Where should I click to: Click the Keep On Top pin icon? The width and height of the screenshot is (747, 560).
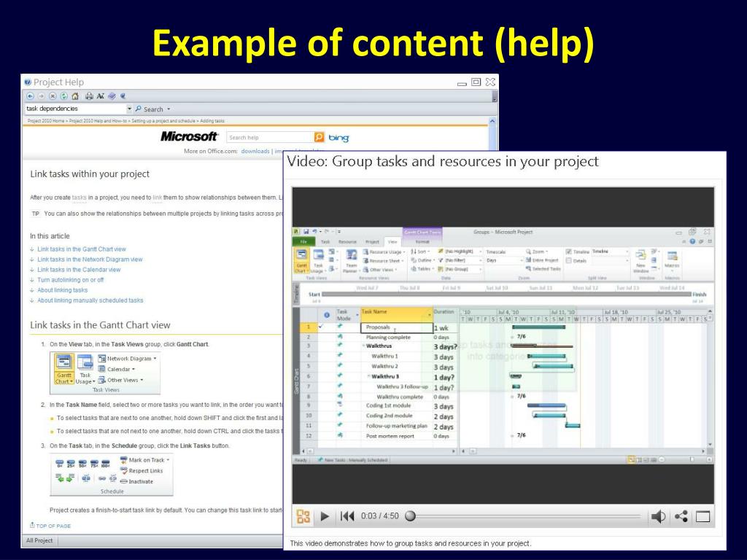tap(123, 96)
